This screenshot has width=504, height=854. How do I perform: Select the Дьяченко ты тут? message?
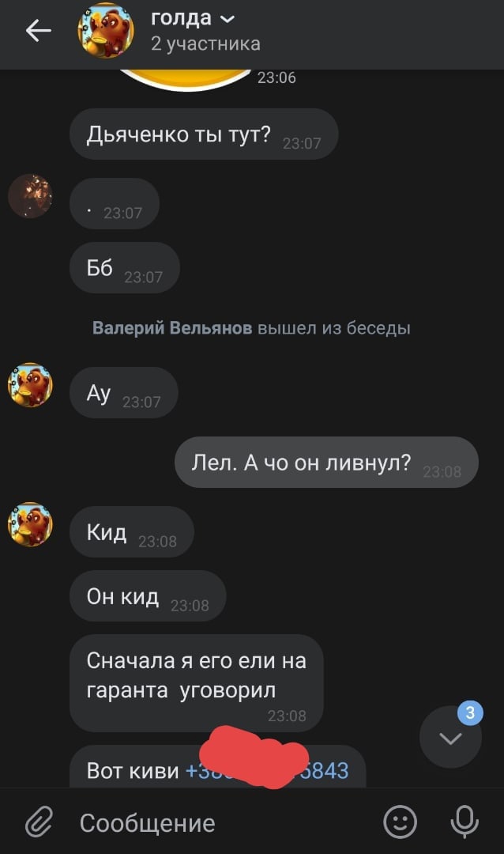coord(204,134)
